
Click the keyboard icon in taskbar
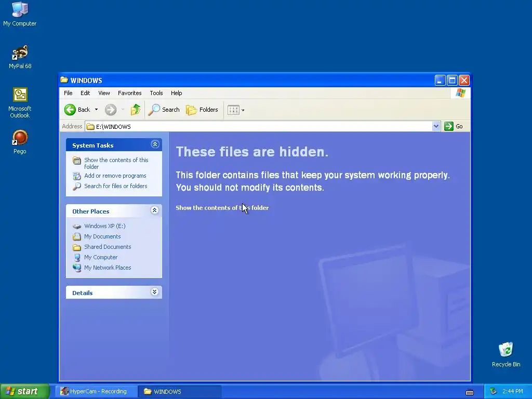coord(470,392)
